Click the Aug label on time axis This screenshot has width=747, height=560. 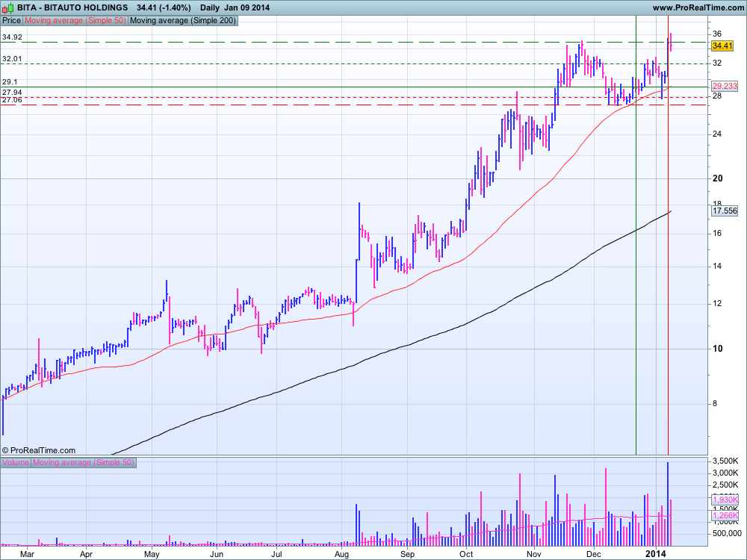point(341,554)
